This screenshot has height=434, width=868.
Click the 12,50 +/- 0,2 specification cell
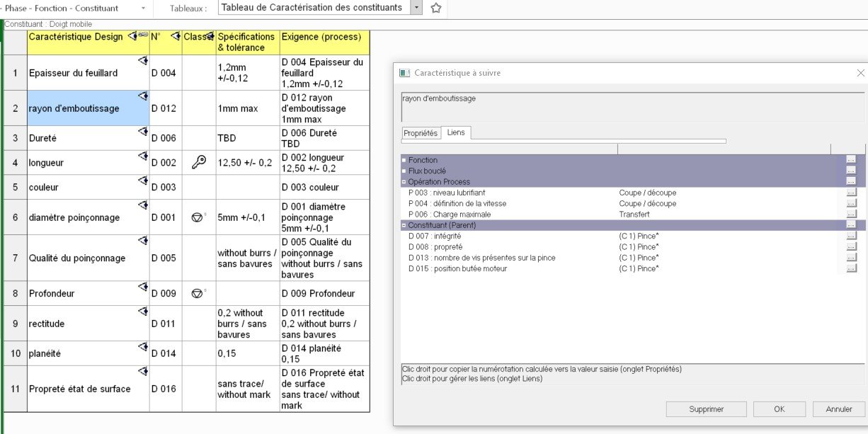(248, 162)
